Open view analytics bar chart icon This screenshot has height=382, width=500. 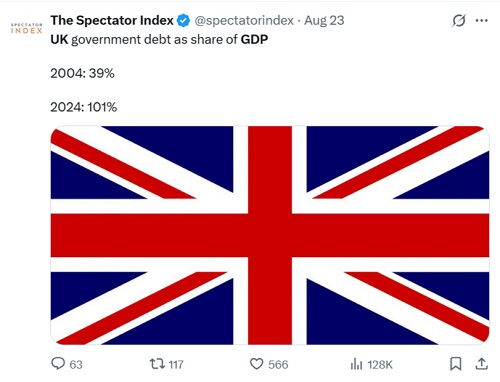(x=356, y=364)
